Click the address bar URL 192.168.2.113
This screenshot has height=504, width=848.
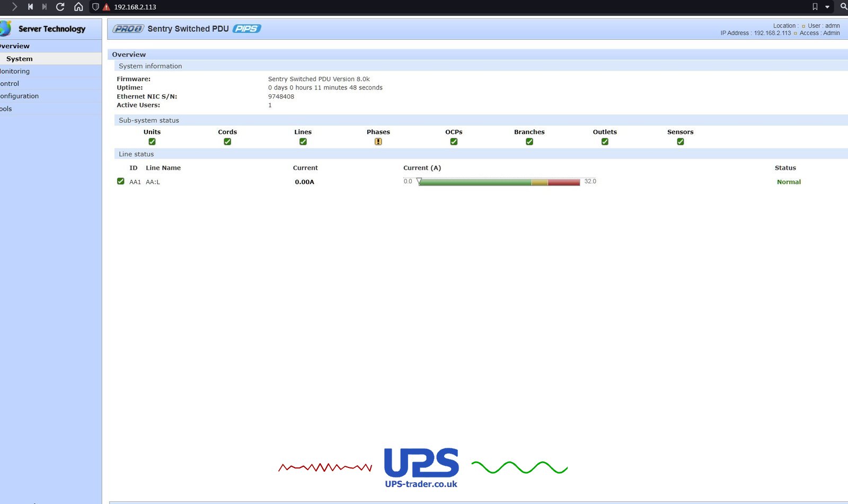(135, 7)
